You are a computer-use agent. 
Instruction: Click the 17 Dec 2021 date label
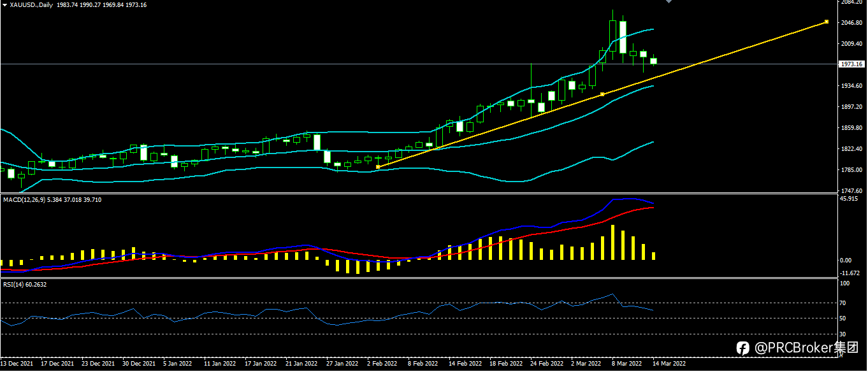click(58, 364)
